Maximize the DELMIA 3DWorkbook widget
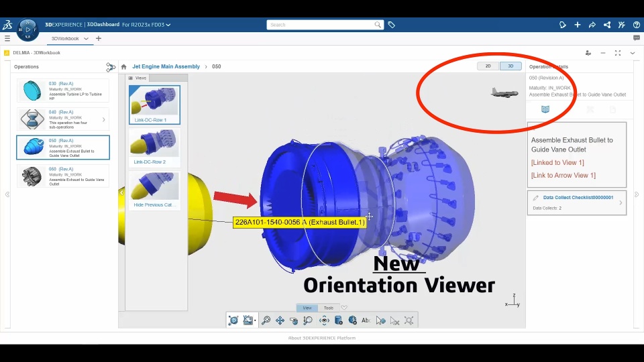This screenshot has height=362, width=644. pyautogui.click(x=618, y=53)
